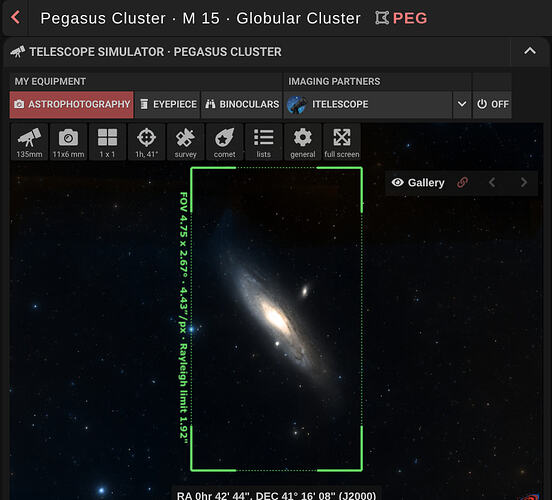Switch to the Eyepiece tab
Viewport: 552px width, 500px height.
click(168, 104)
